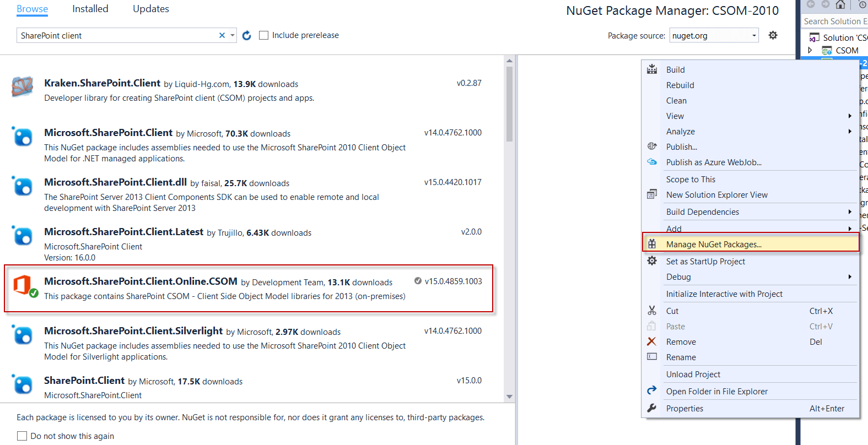
Task: Click the Rename icon in context menu
Action: pyautogui.click(x=652, y=357)
